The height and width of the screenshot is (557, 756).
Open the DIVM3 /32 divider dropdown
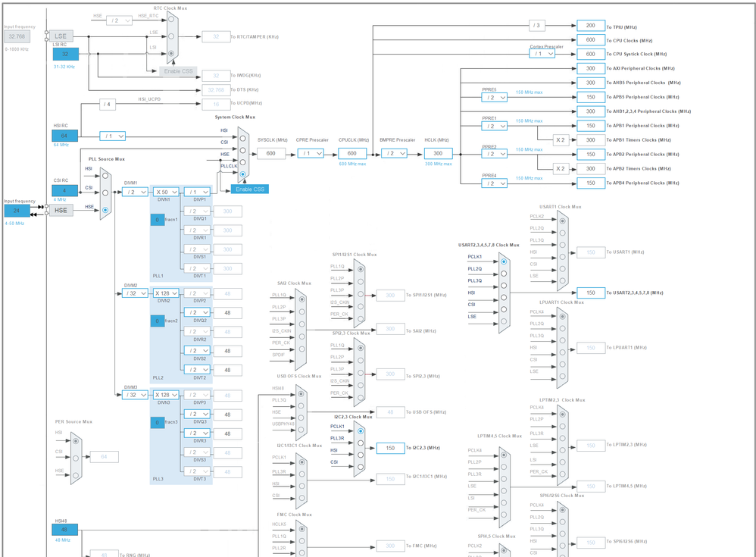135,395
